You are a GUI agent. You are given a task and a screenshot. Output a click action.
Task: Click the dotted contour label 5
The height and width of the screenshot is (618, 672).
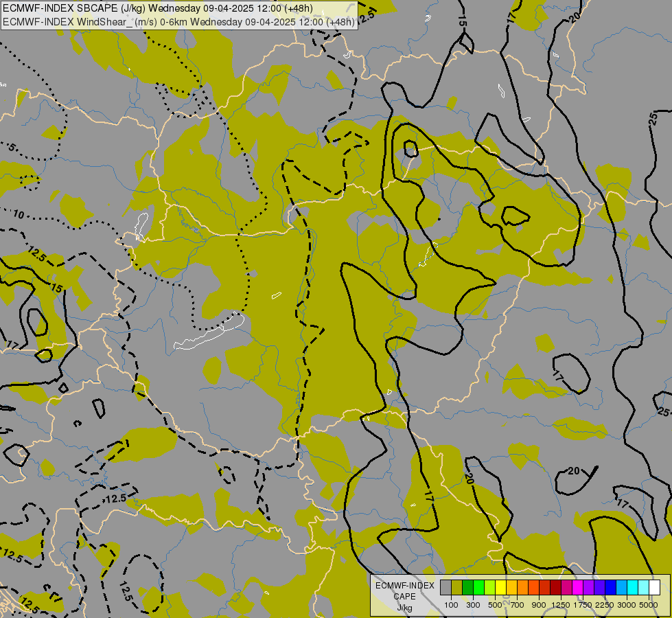pos(12,148)
